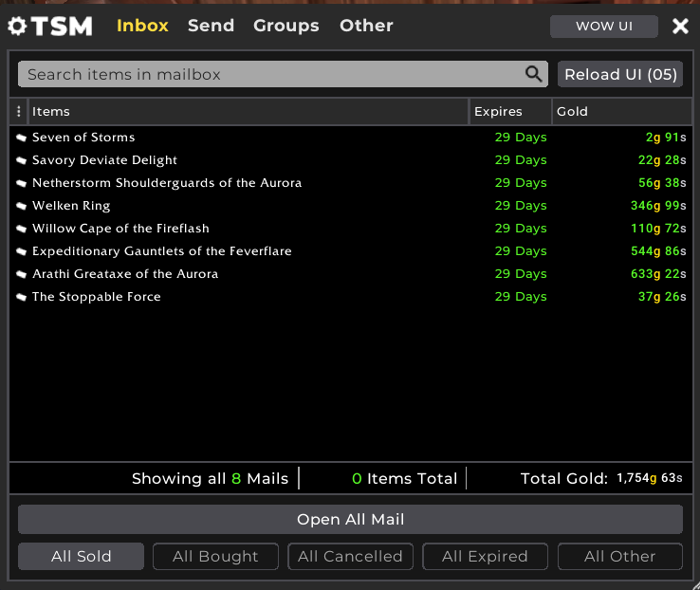This screenshot has height=590, width=700.
Task: Click the 56g 38s gold value
Action: (x=662, y=183)
